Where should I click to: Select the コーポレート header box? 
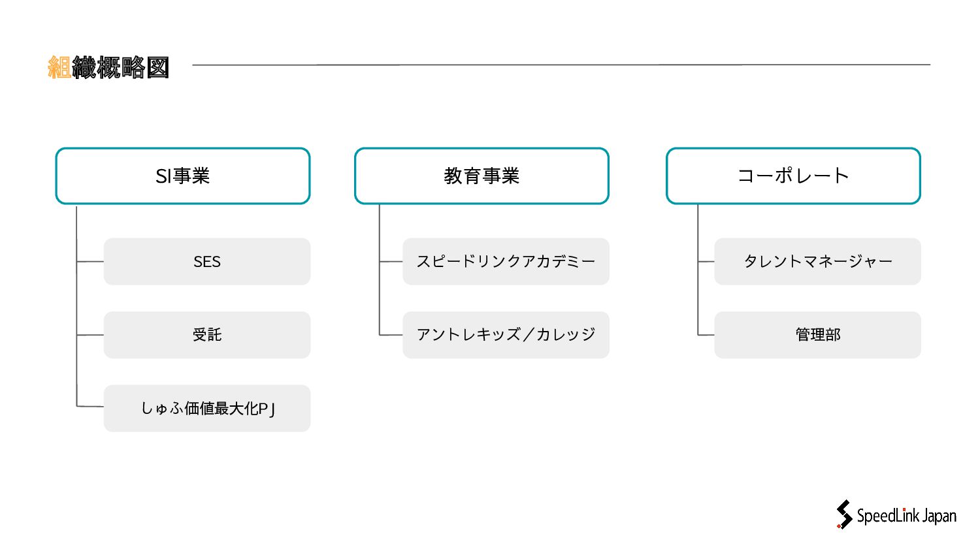(x=793, y=176)
